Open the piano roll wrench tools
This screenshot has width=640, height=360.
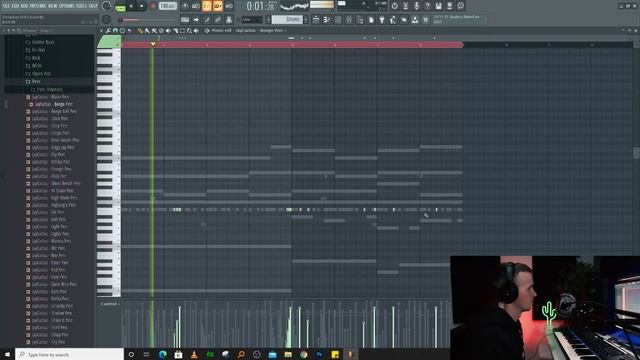[108, 31]
